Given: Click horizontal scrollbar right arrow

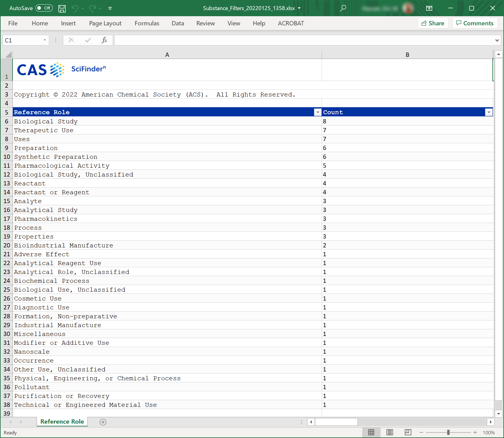Looking at the screenshot, I should [491, 422].
